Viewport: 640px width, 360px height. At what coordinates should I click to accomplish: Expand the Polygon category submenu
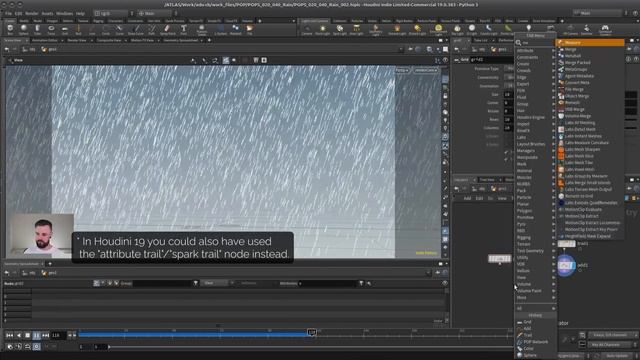(535, 211)
